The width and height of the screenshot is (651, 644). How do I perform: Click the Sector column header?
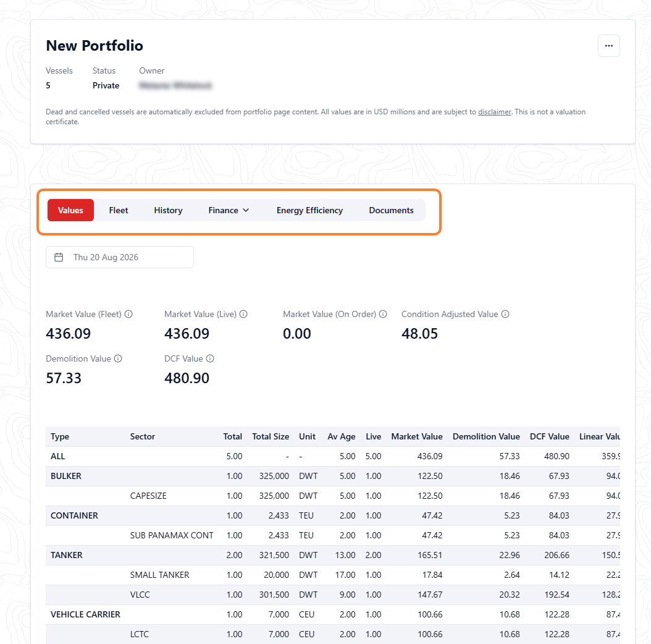coord(143,436)
